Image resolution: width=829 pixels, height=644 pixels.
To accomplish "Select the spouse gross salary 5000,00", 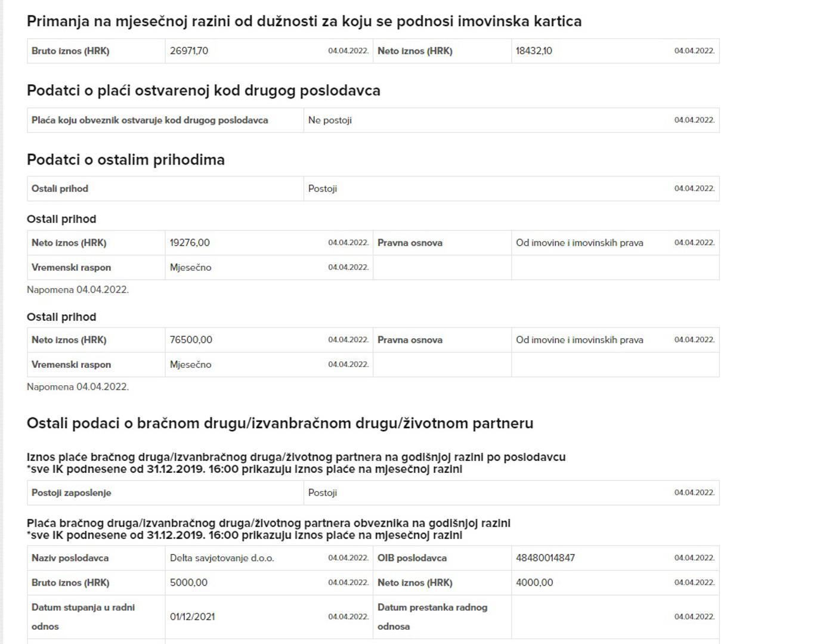I will pyautogui.click(x=188, y=583).
